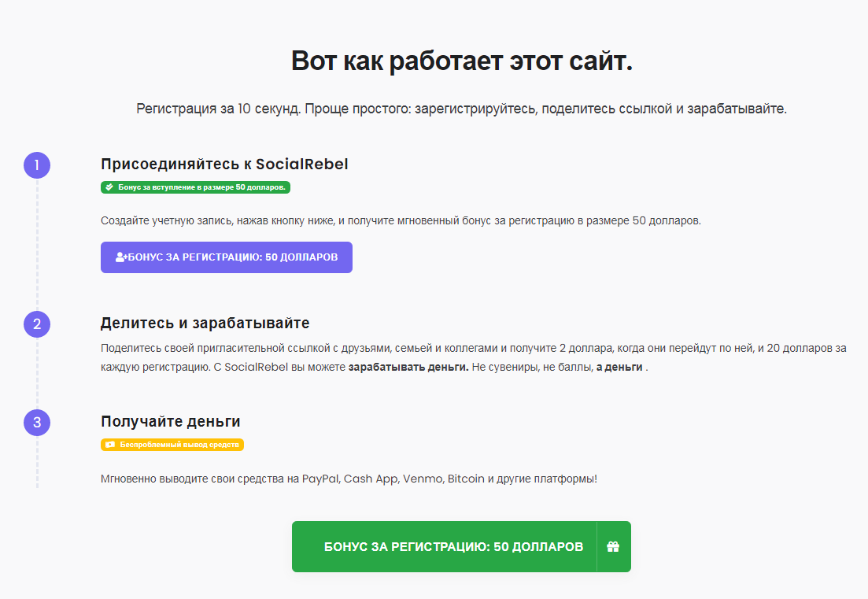Click the step 3 circle marker

pos(37,423)
